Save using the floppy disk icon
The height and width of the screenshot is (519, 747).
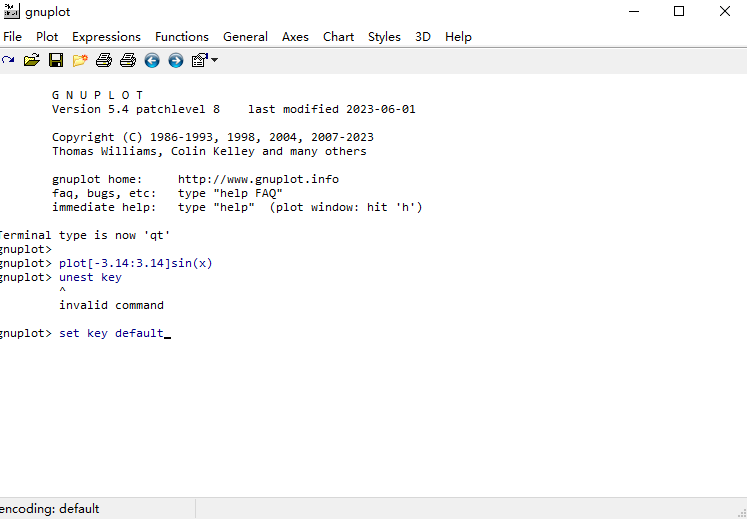(56, 61)
